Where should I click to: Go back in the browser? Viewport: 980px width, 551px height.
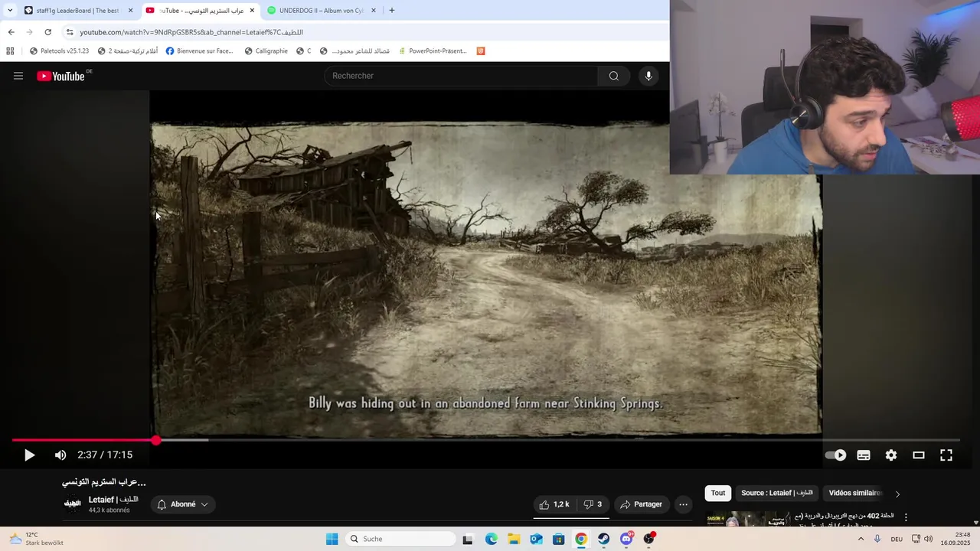pyautogui.click(x=11, y=32)
